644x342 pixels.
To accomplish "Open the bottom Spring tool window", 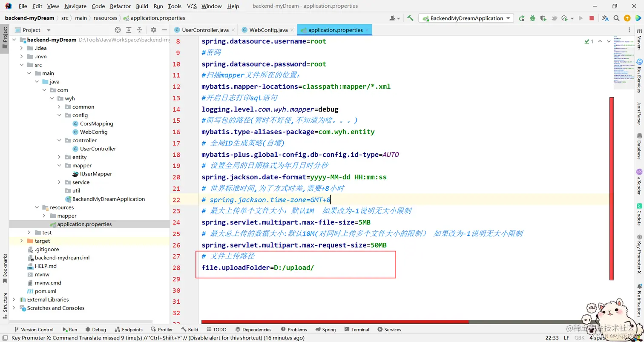I will pyautogui.click(x=325, y=329).
